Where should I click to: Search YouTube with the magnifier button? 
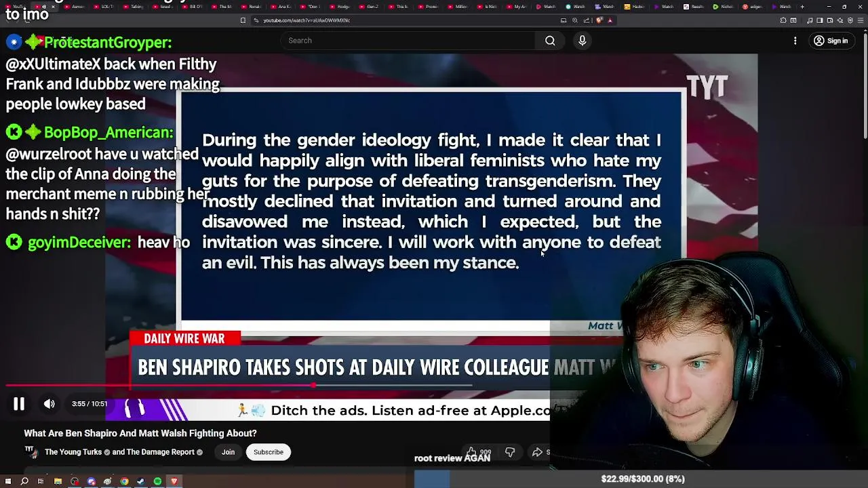[x=550, y=41]
